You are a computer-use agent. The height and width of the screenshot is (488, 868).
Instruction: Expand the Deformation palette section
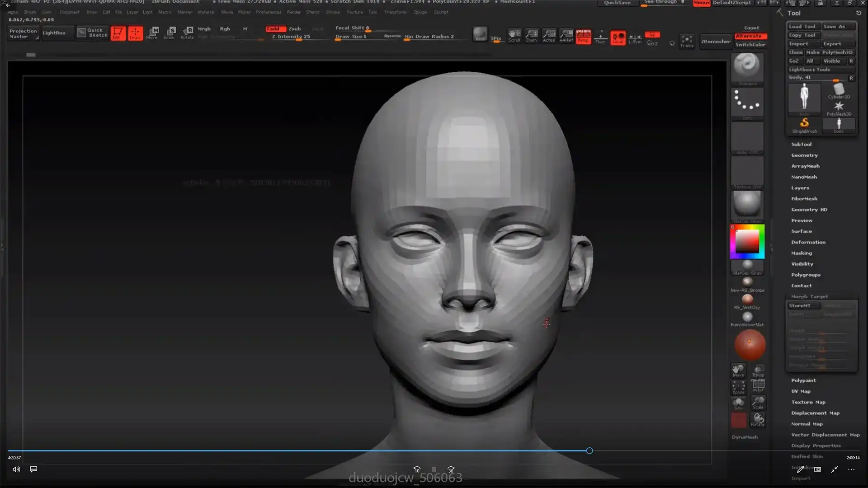(x=808, y=242)
